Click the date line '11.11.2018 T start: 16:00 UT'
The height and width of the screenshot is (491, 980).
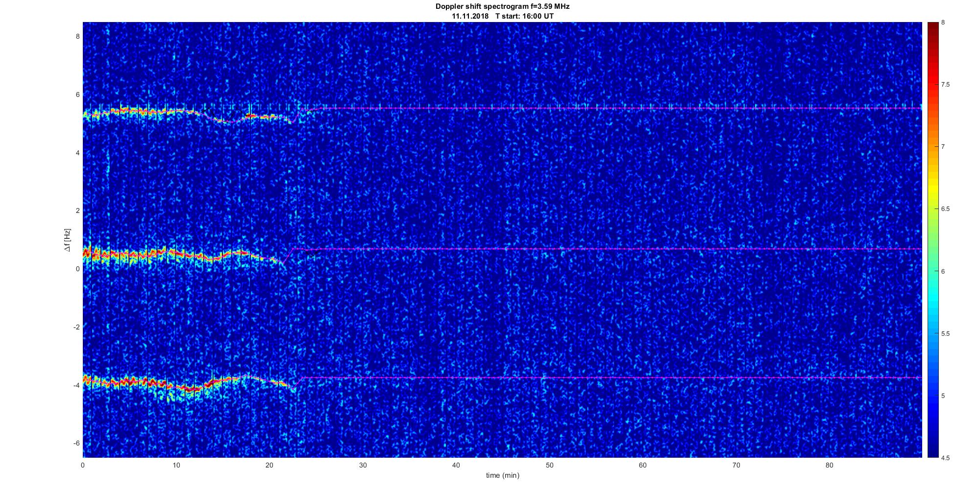(x=503, y=16)
